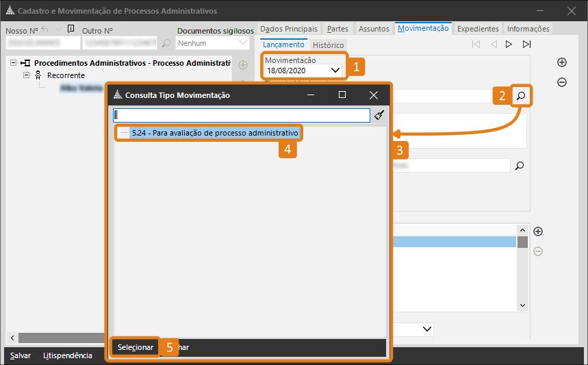Viewport: 588px width, 365px height.
Task: Open the Movimentação date dropdown
Action: [x=335, y=71]
